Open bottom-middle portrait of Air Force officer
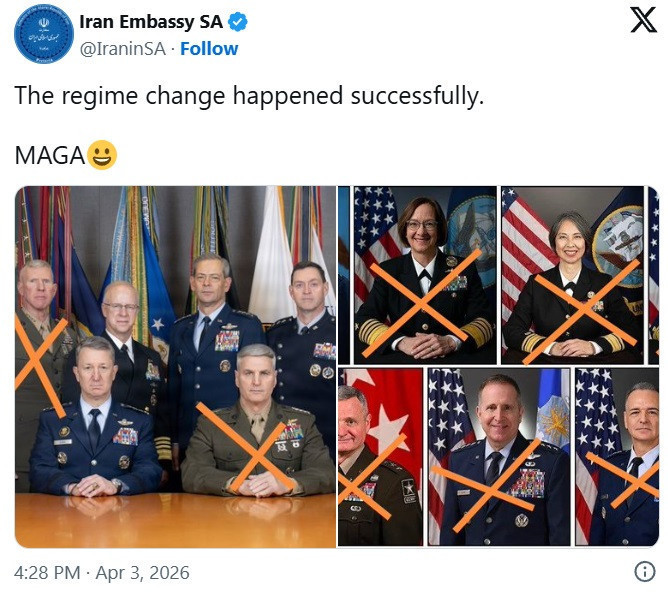The image size is (668, 592). (x=499, y=457)
